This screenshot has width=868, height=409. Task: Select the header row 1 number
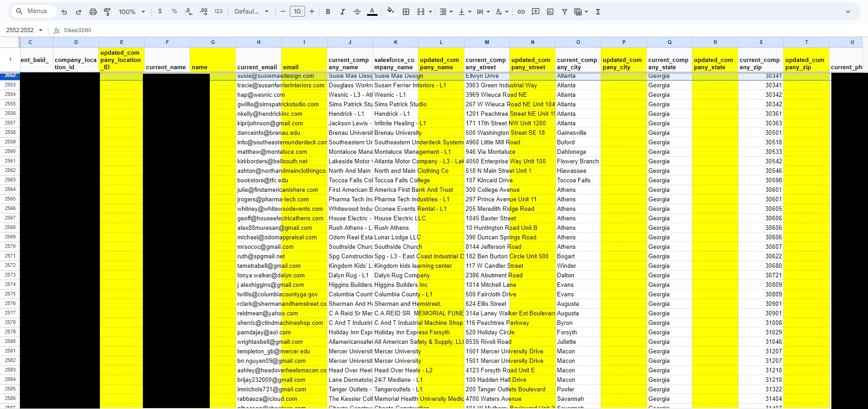pyautogui.click(x=10, y=60)
